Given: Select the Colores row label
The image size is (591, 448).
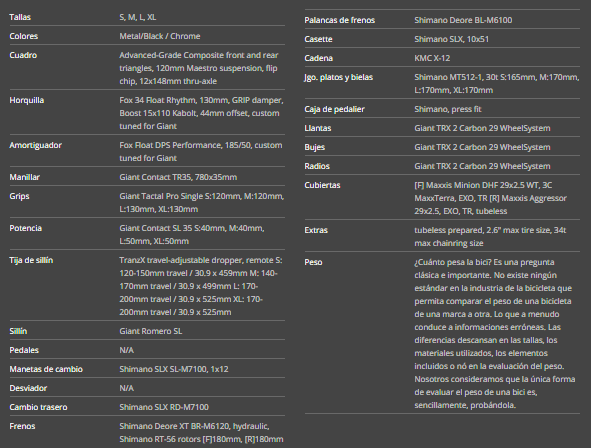Looking at the screenshot, I should pos(23,36).
